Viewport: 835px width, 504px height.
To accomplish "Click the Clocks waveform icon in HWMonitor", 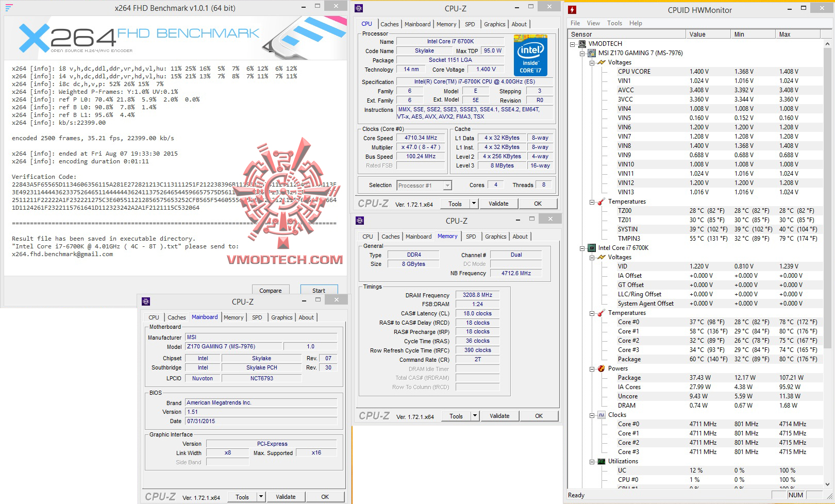I will (x=601, y=415).
